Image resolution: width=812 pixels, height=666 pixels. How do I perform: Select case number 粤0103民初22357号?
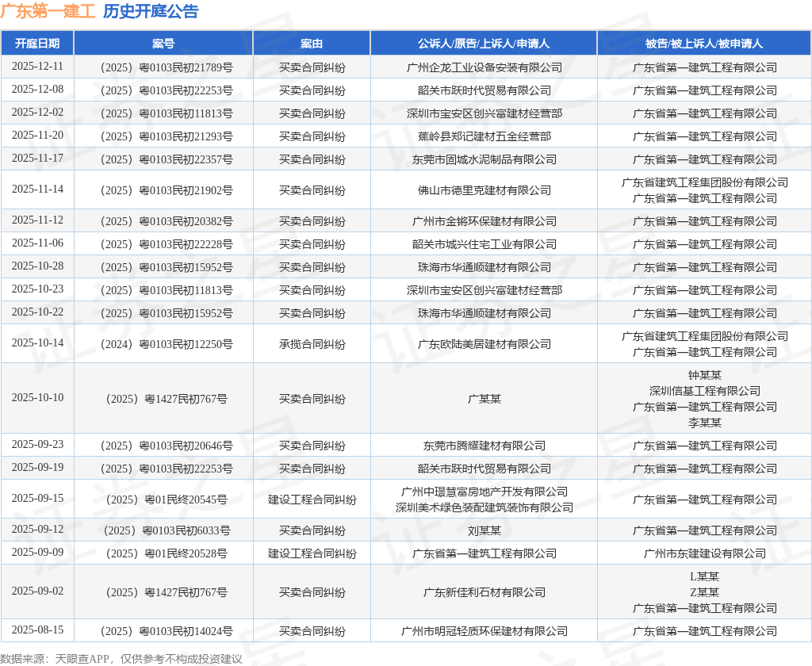coord(186,159)
